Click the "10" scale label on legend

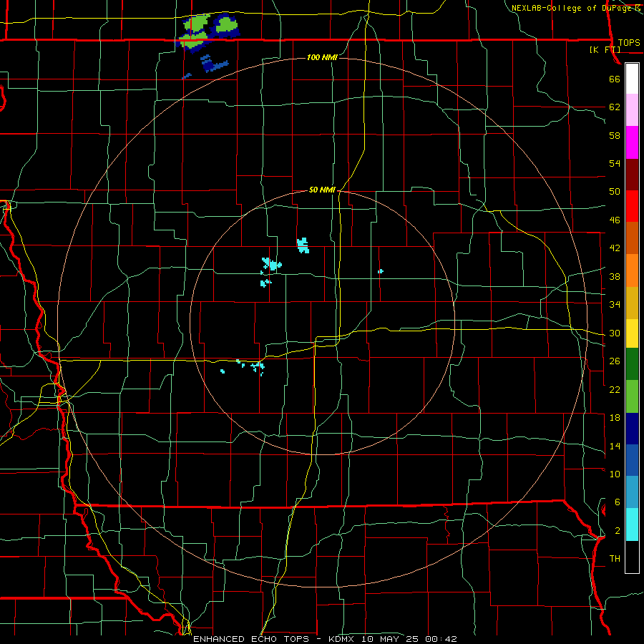point(615,474)
